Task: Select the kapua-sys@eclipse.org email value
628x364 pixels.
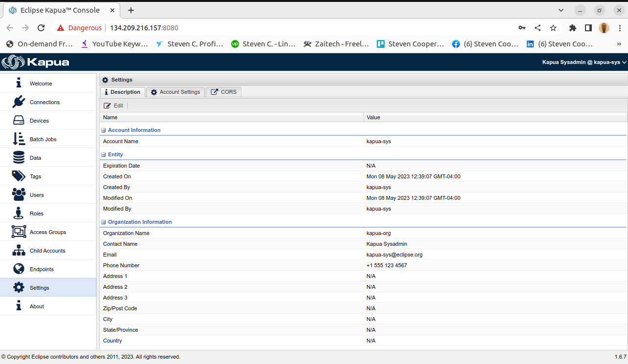Action: coord(394,255)
